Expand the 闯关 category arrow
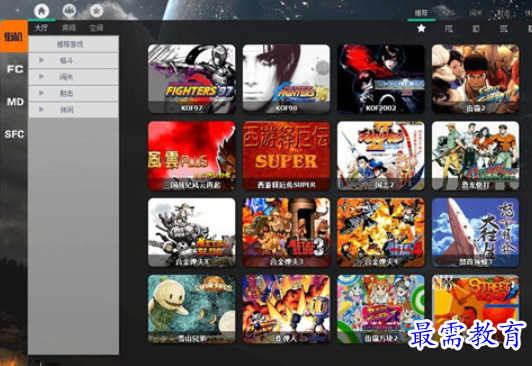The image size is (532, 366). (41, 77)
